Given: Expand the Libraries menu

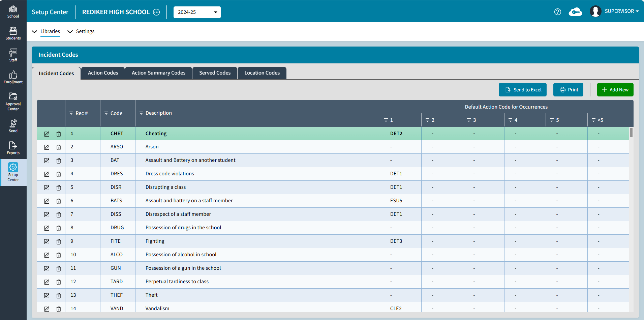Looking at the screenshot, I should 46,31.
